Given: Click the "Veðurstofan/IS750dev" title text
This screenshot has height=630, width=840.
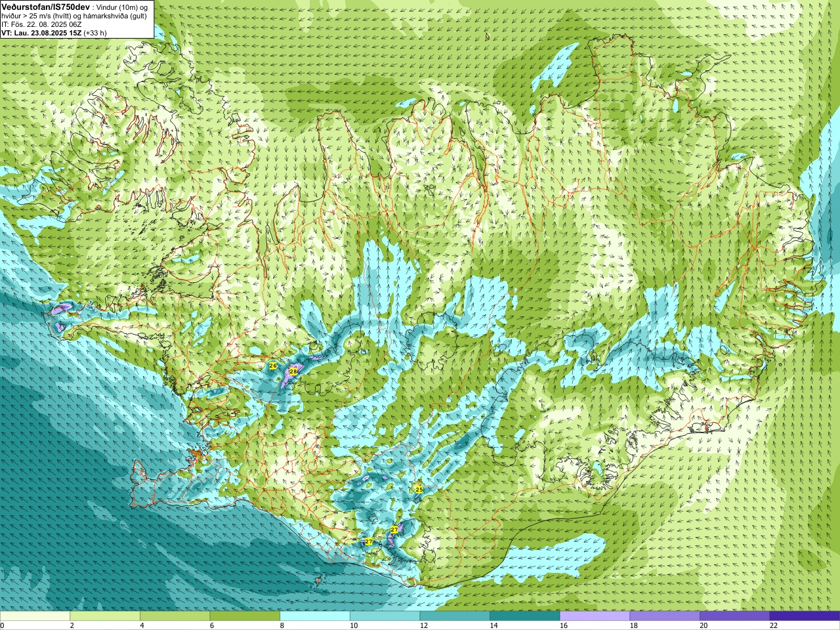Looking at the screenshot, I should [x=45, y=7].
